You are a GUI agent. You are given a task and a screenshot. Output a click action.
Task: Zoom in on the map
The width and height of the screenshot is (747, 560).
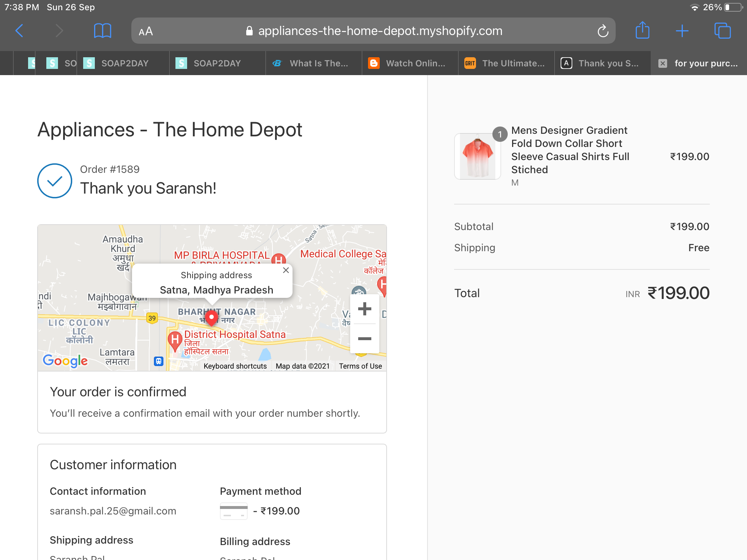pos(364,309)
